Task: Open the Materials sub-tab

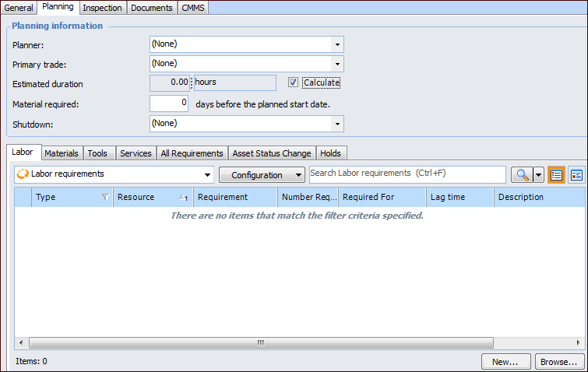Action: coord(62,153)
